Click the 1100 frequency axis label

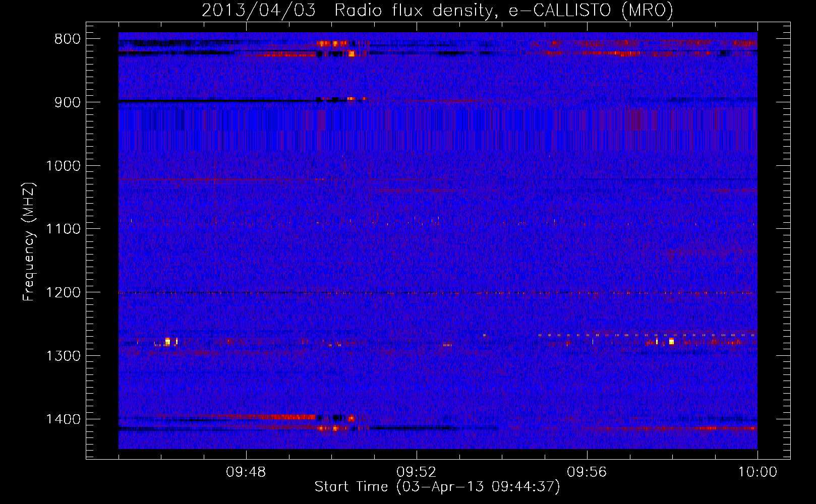point(63,229)
